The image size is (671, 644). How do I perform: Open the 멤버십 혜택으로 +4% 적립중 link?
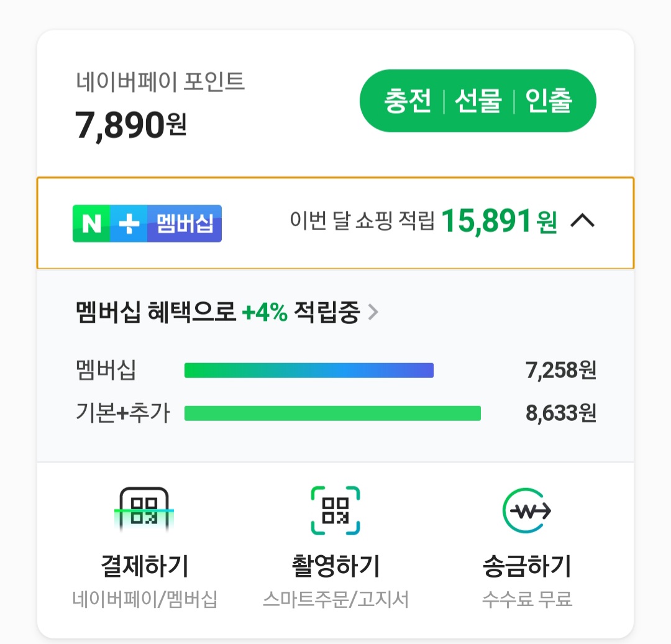217,313
